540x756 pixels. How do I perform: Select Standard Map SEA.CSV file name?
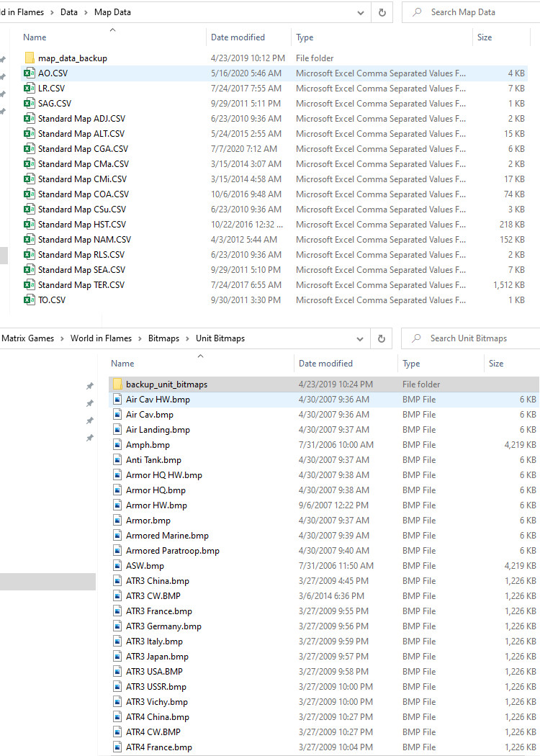point(81,270)
